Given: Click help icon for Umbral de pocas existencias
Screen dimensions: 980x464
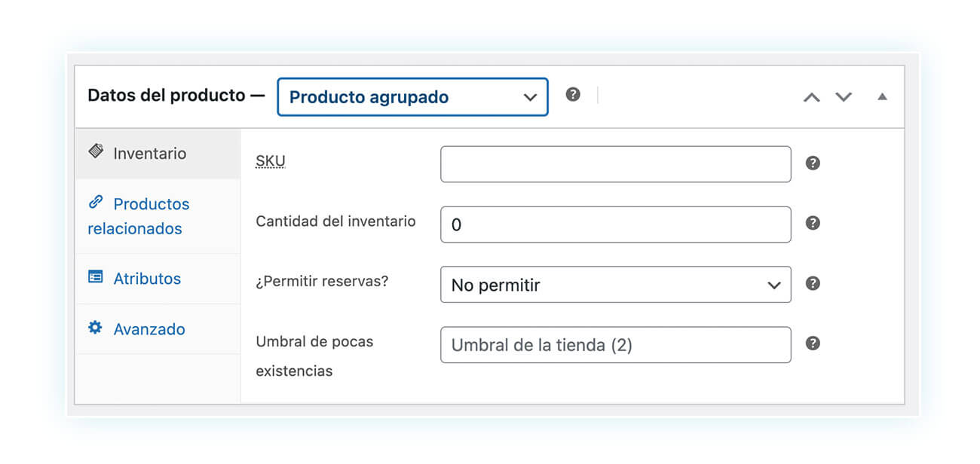Looking at the screenshot, I should tap(813, 343).
